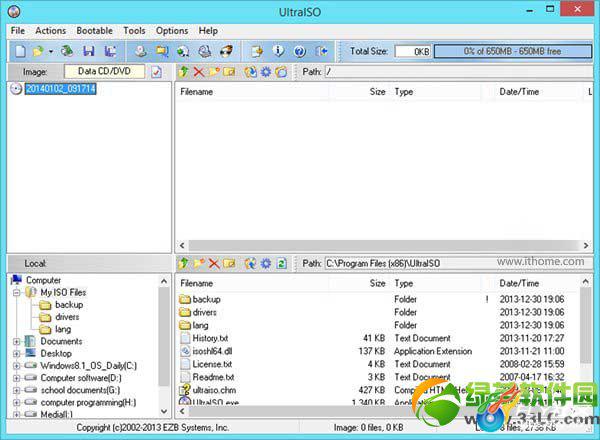Click the last icon in the image toolbar
The width and height of the screenshot is (600, 440).
point(281,72)
